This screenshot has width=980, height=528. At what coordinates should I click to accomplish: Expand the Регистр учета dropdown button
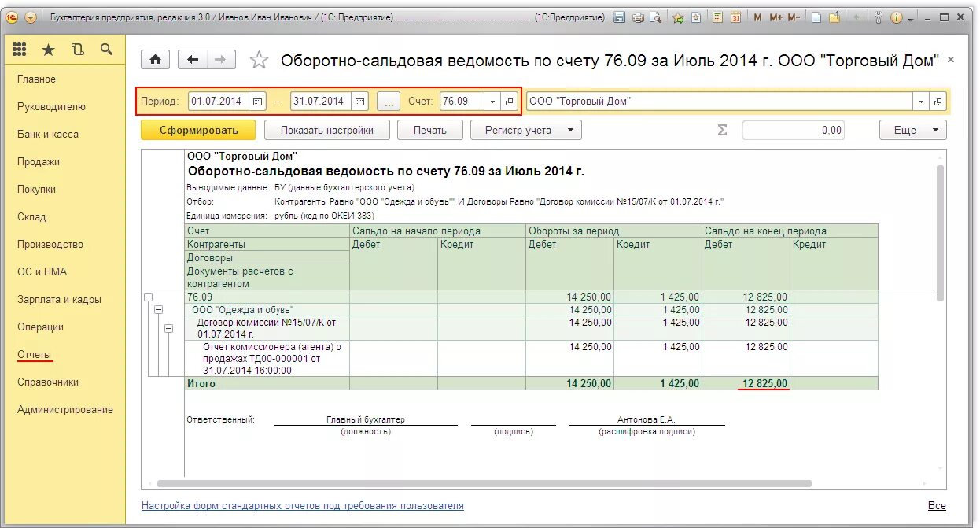point(525,130)
